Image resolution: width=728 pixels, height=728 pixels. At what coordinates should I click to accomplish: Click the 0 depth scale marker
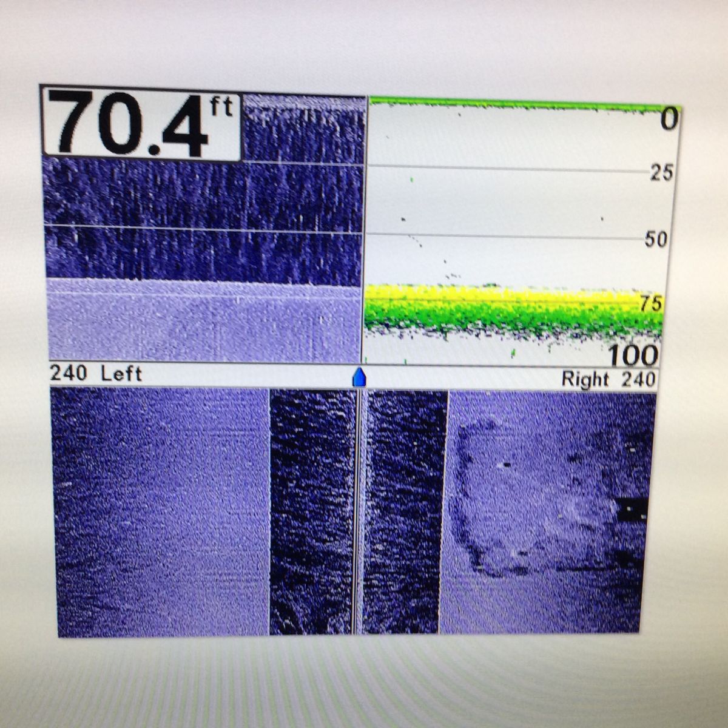(669, 120)
